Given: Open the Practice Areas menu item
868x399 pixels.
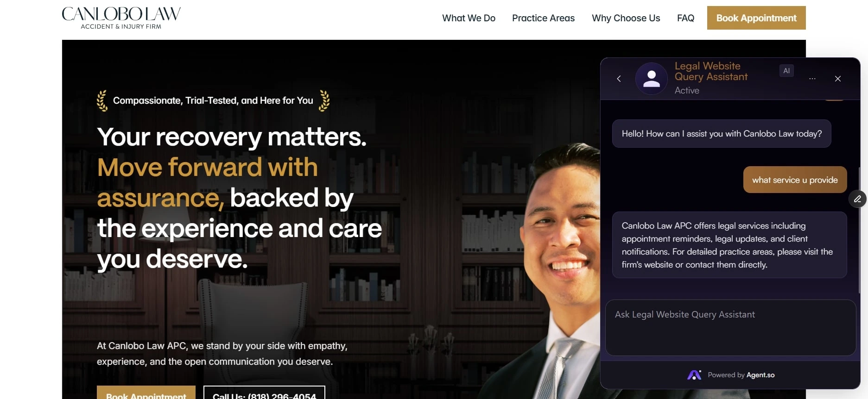Looking at the screenshot, I should point(543,18).
